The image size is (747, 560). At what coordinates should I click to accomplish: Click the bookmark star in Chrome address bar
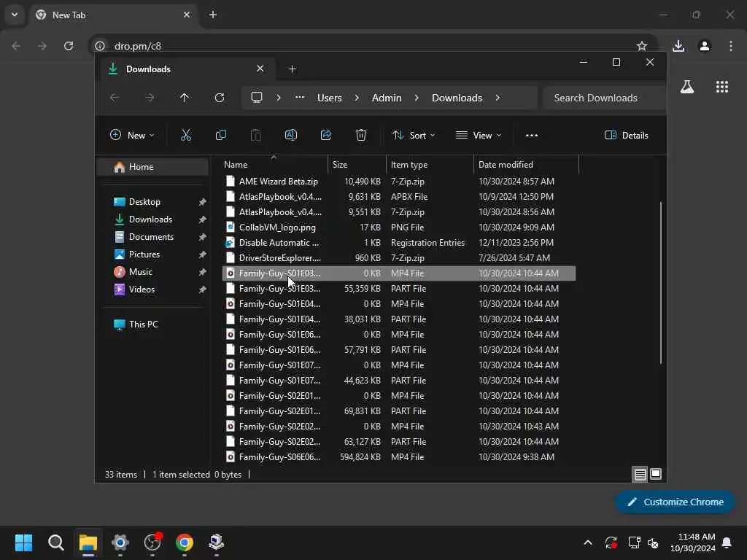tap(642, 46)
